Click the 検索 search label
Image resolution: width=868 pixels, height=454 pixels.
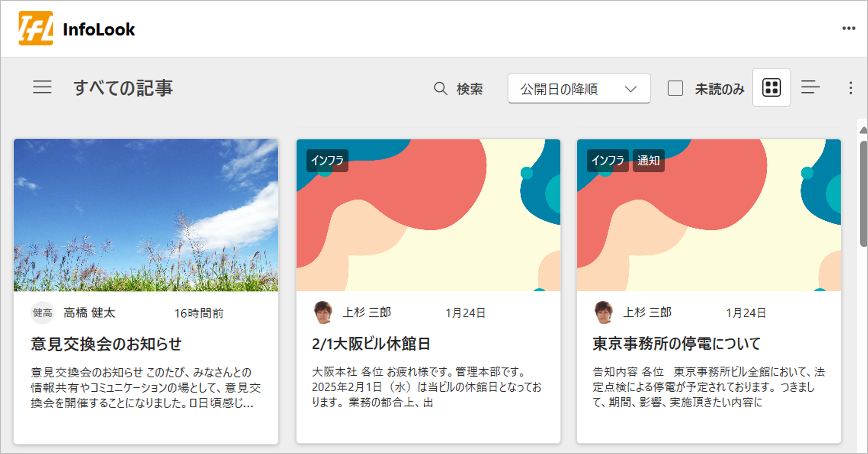(469, 89)
